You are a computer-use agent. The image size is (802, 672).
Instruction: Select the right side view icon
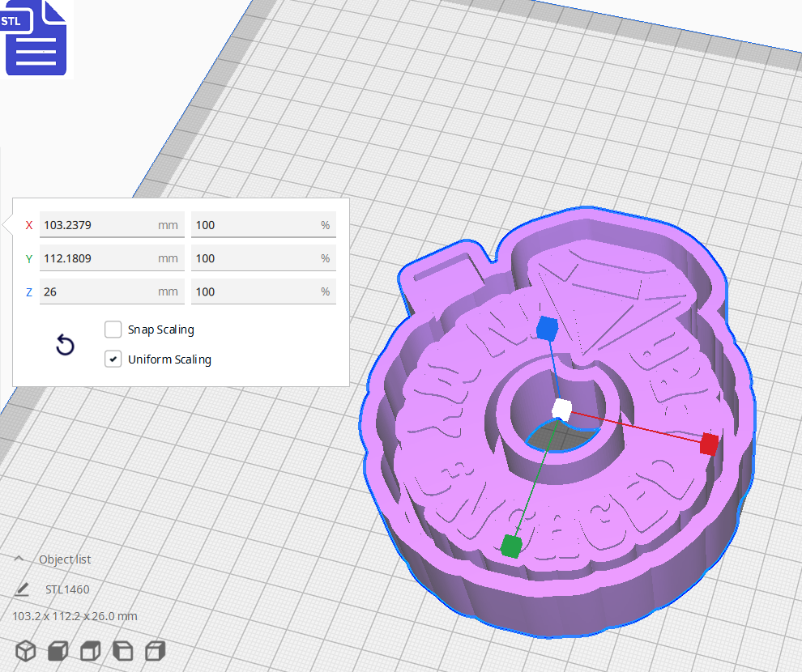click(x=155, y=650)
